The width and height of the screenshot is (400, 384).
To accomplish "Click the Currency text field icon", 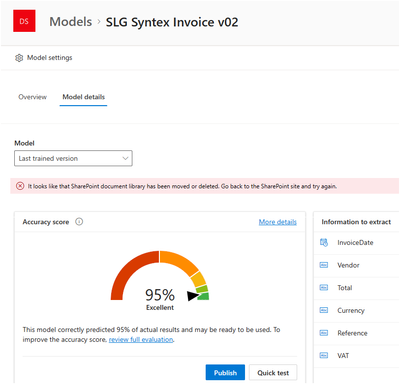I will click(x=324, y=310).
